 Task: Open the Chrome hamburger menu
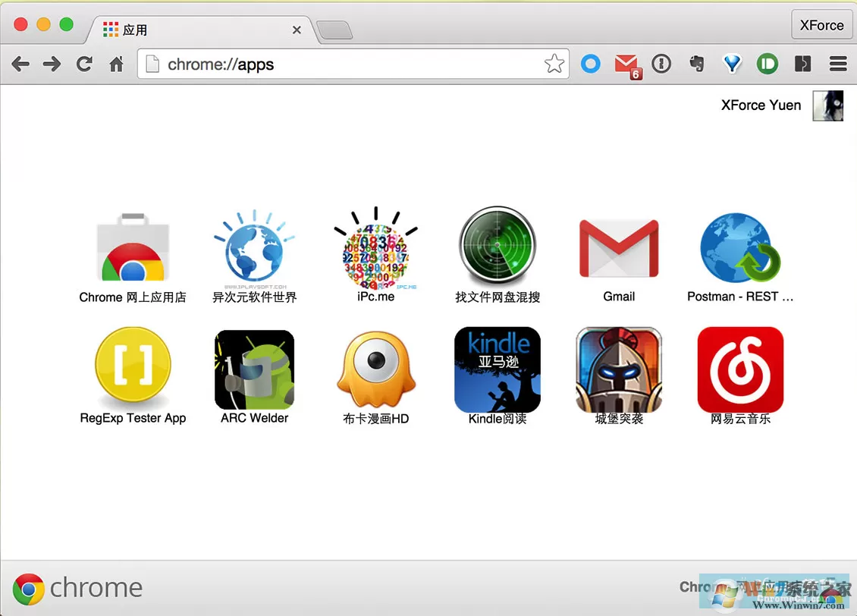click(x=838, y=64)
